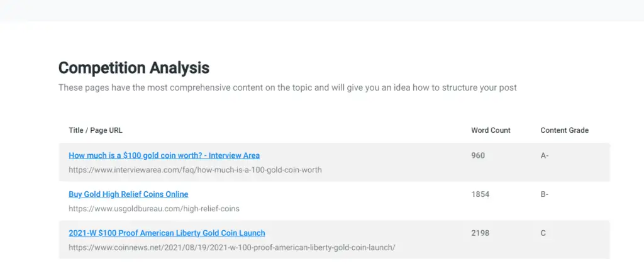Click the usgoldbureau.com high-relief-coins URL text

click(x=154, y=208)
